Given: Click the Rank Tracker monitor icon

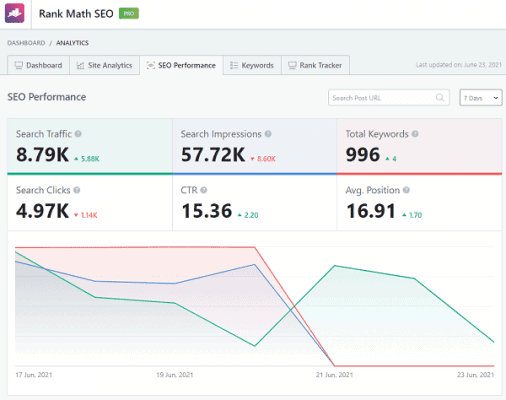Looking at the screenshot, I should [x=292, y=65].
